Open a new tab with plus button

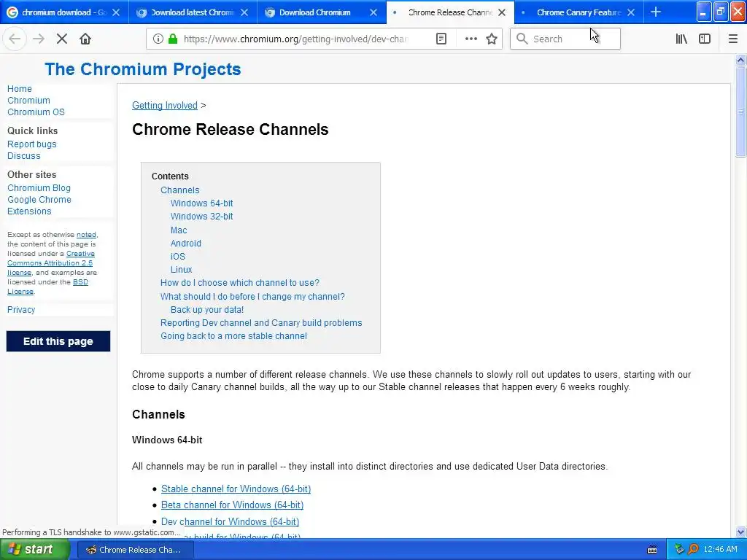point(656,12)
